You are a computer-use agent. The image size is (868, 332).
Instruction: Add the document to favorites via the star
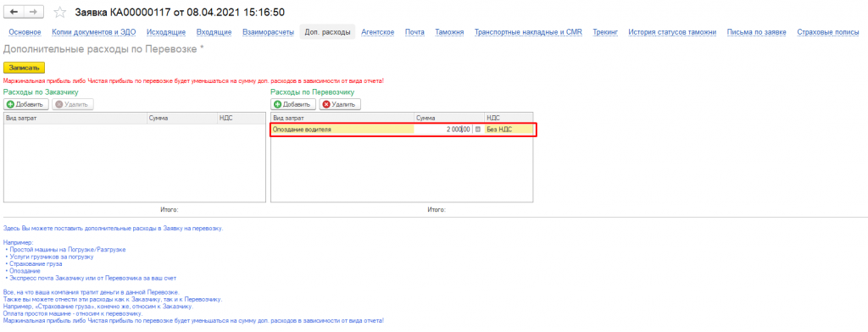[x=60, y=12]
